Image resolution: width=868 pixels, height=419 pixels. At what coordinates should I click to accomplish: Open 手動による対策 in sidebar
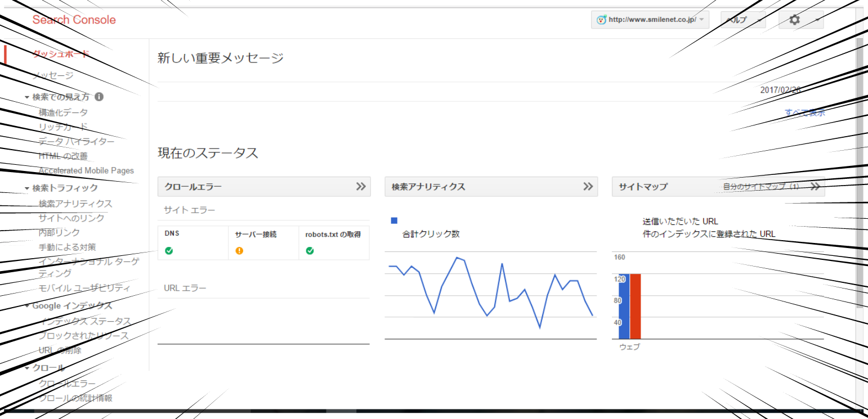[67, 247]
